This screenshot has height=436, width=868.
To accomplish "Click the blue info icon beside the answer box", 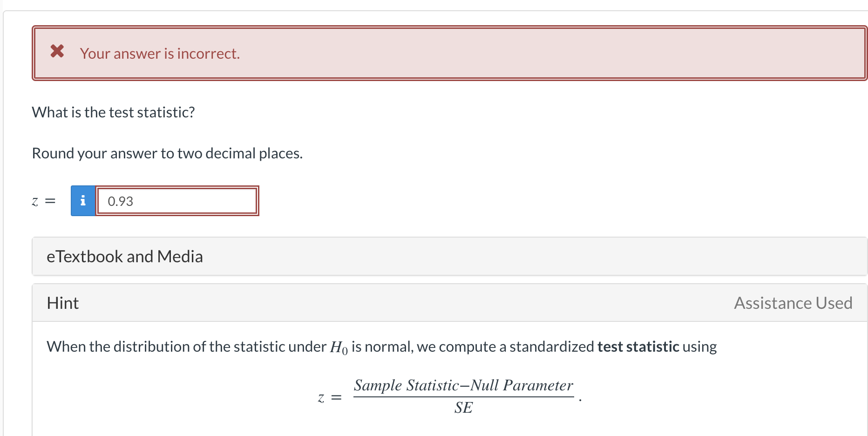I will tap(83, 201).
